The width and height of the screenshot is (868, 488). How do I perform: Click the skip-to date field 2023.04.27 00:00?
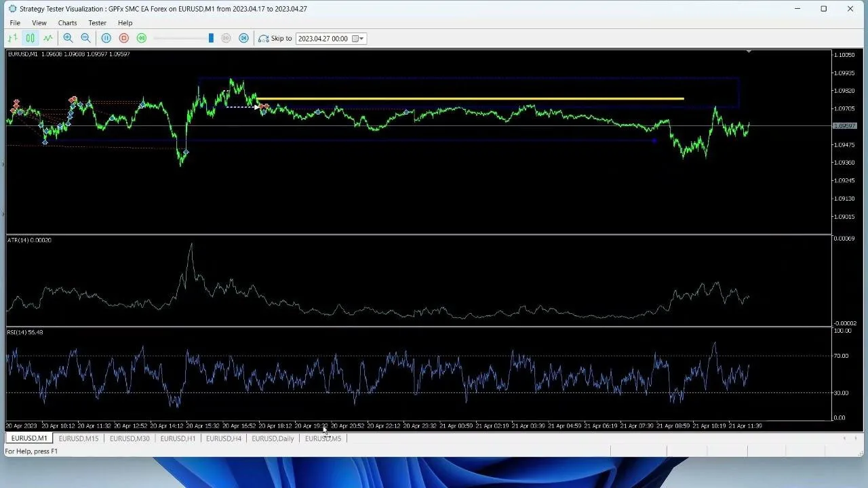click(323, 39)
